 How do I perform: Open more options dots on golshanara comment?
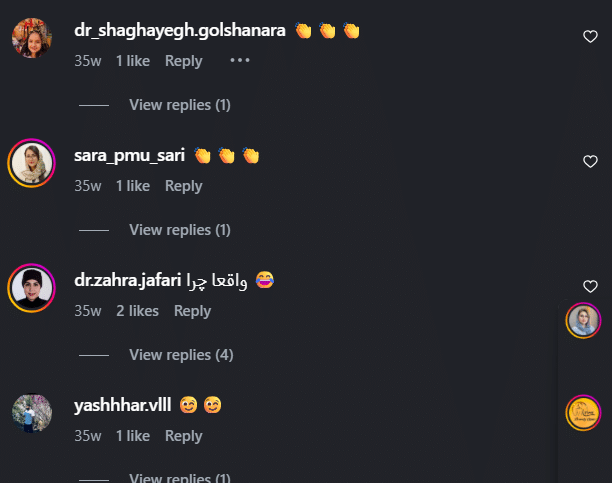[240, 61]
